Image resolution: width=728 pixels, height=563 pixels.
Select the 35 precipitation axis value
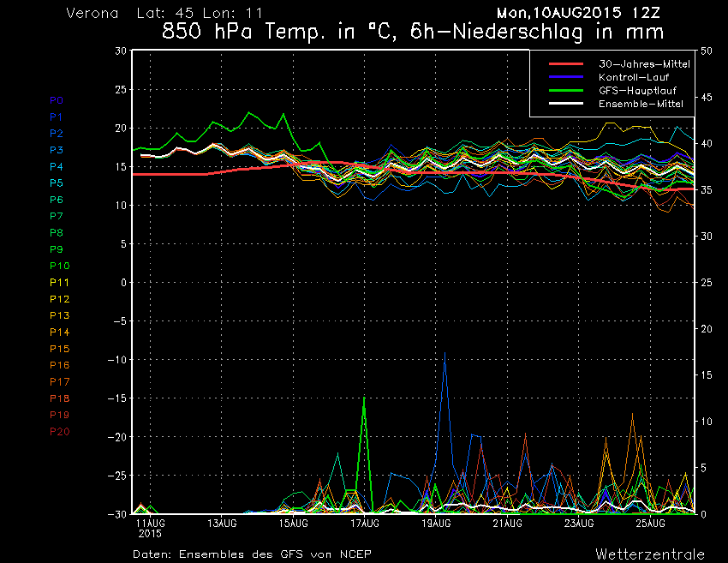707,190
